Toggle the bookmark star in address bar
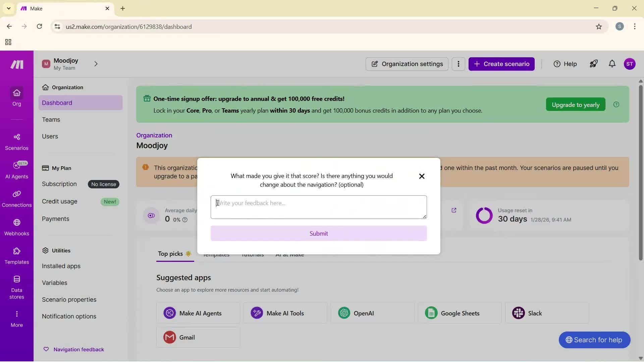Viewport: 644px width, 362px height. point(599,27)
